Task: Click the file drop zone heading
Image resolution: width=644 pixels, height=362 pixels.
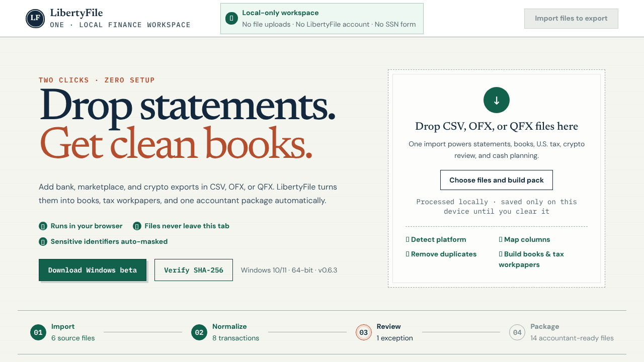Action: pyautogui.click(x=497, y=126)
